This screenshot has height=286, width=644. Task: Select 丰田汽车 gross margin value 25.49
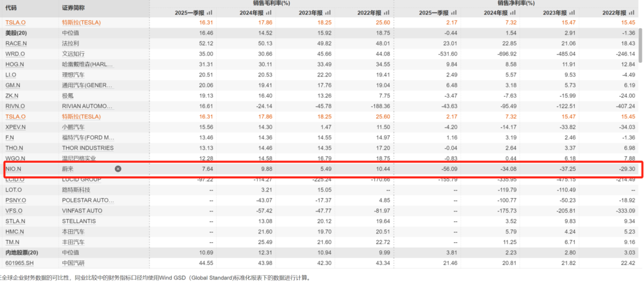click(x=266, y=242)
